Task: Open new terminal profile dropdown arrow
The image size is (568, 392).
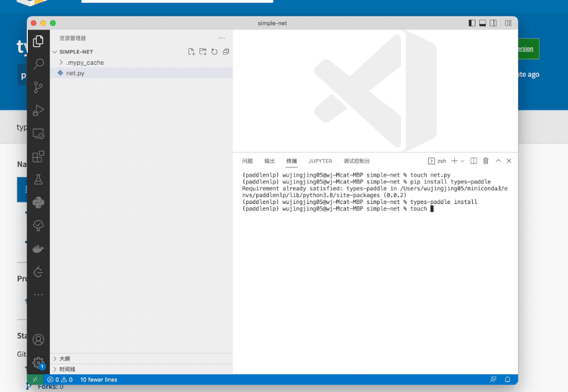Action: pyautogui.click(x=462, y=161)
